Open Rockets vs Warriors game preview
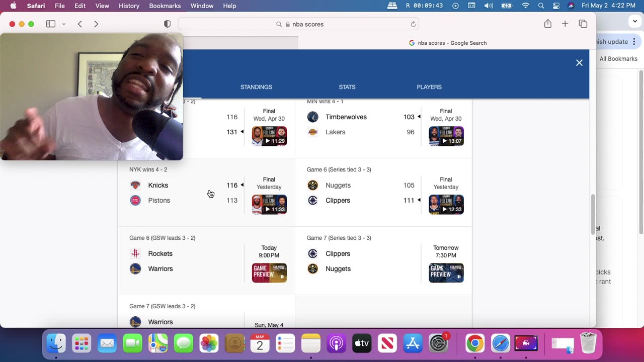The height and width of the screenshot is (362, 644). click(269, 273)
